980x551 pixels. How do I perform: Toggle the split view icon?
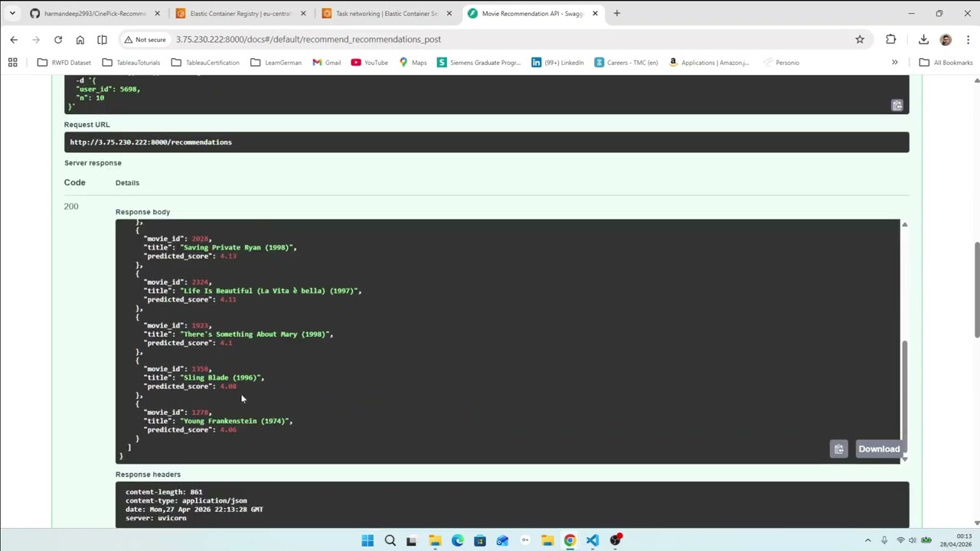pos(102,39)
